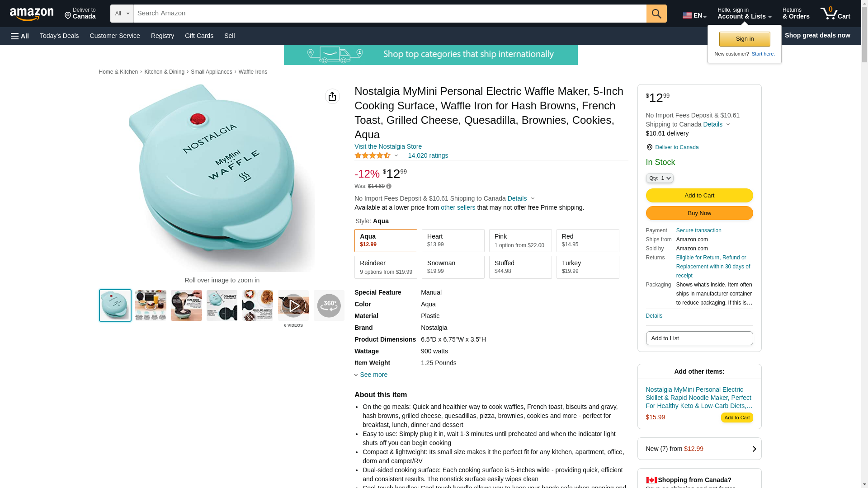Screen dimensions: 868x488
Task: Open the Gift Cards menu item
Action: point(199,36)
